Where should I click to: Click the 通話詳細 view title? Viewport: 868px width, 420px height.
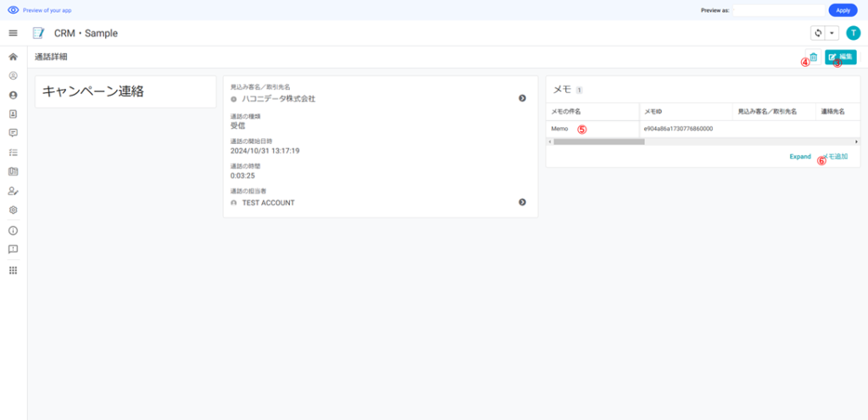pos(52,57)
